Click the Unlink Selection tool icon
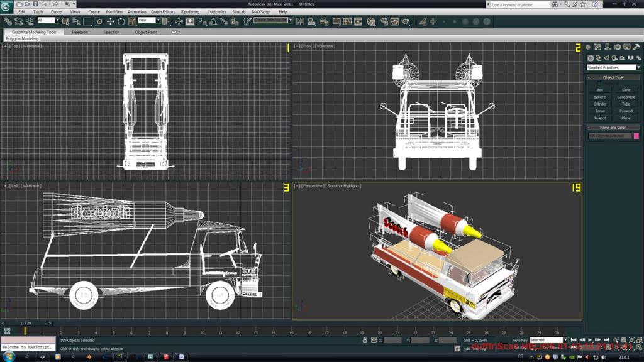This screenshot has width=644, height=362. click(18, 21)
